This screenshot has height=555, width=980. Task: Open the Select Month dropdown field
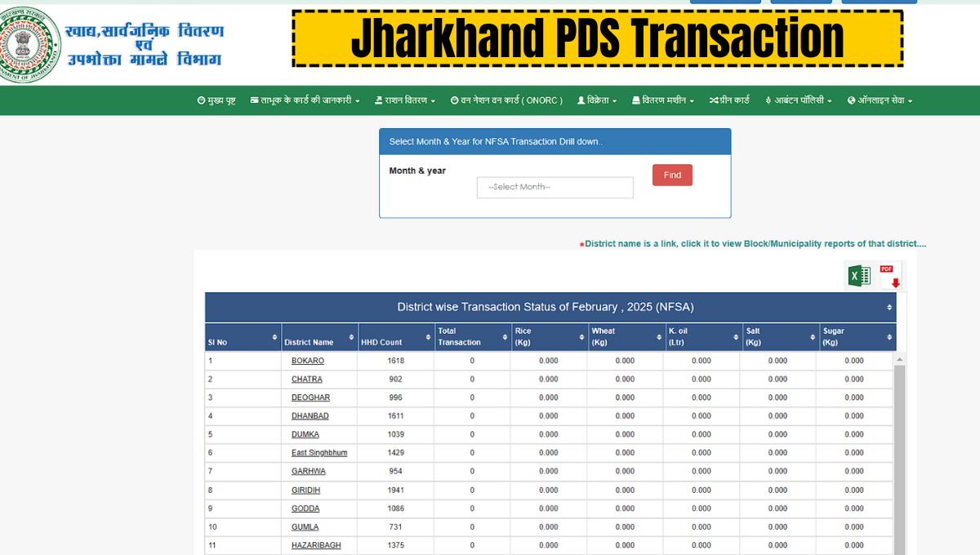pos(555,187)
